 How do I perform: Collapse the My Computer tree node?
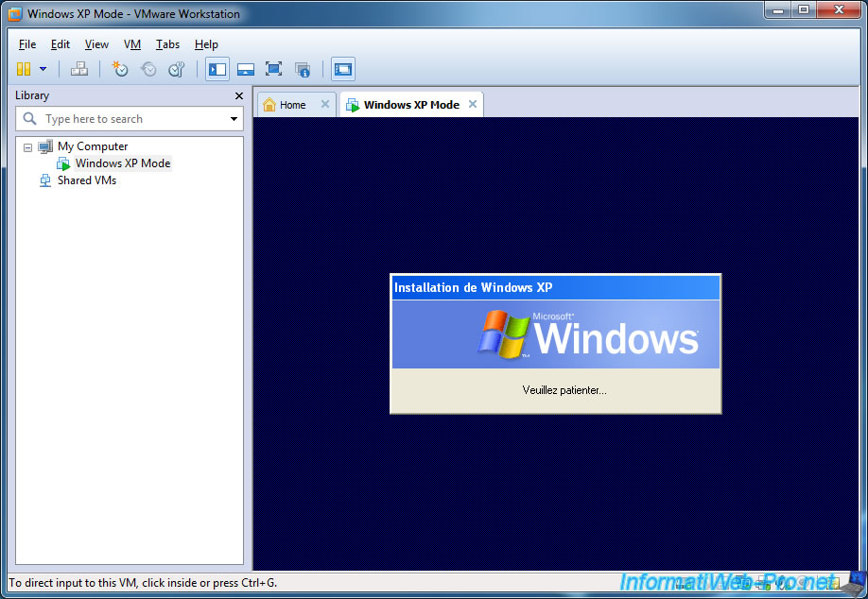(x=27, y=147)
